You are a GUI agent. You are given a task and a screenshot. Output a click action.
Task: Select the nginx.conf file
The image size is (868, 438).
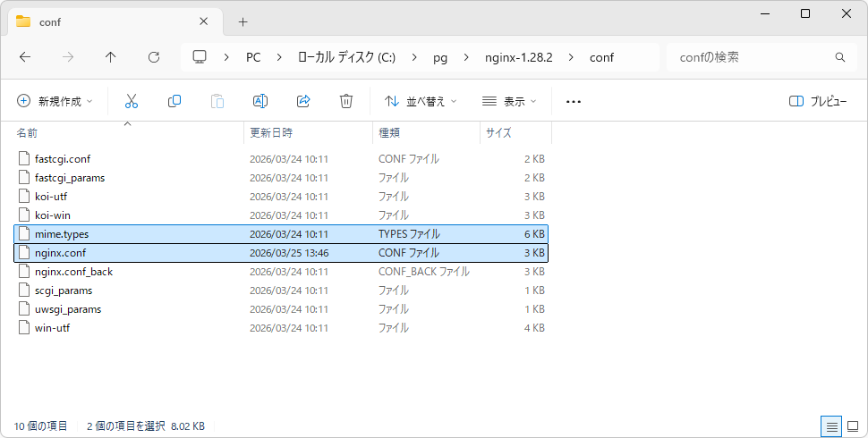[x=281, y=253]
